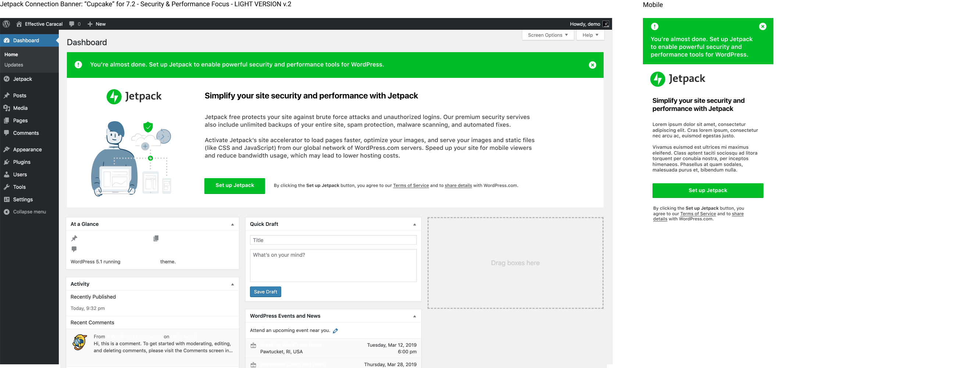Click 'Today, 9:32 pm' under Recently Published

87,308
